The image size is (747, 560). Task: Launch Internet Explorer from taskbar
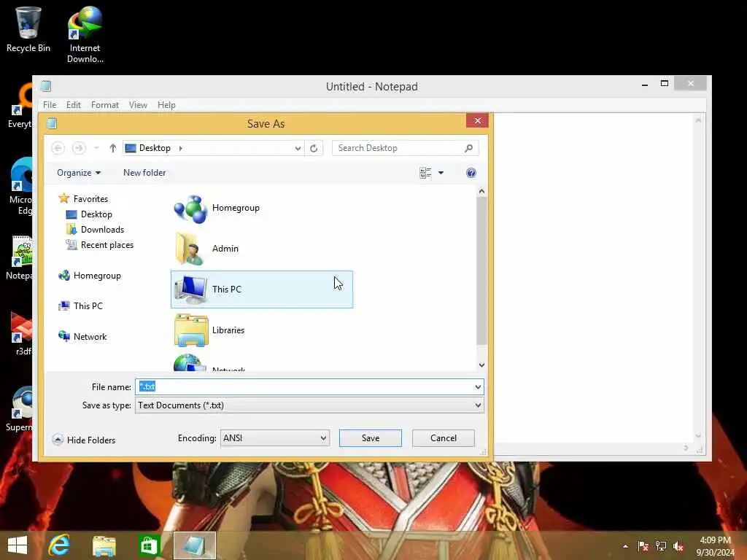(x=59, y=545)
